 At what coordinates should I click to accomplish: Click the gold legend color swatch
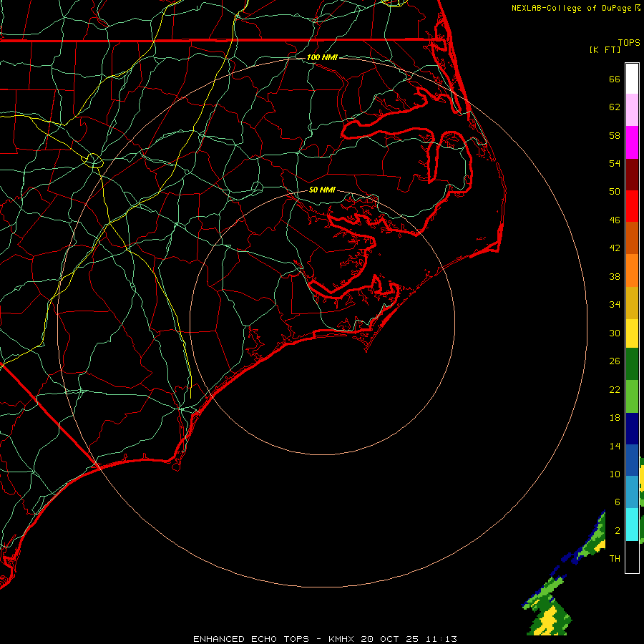(632, 303)
